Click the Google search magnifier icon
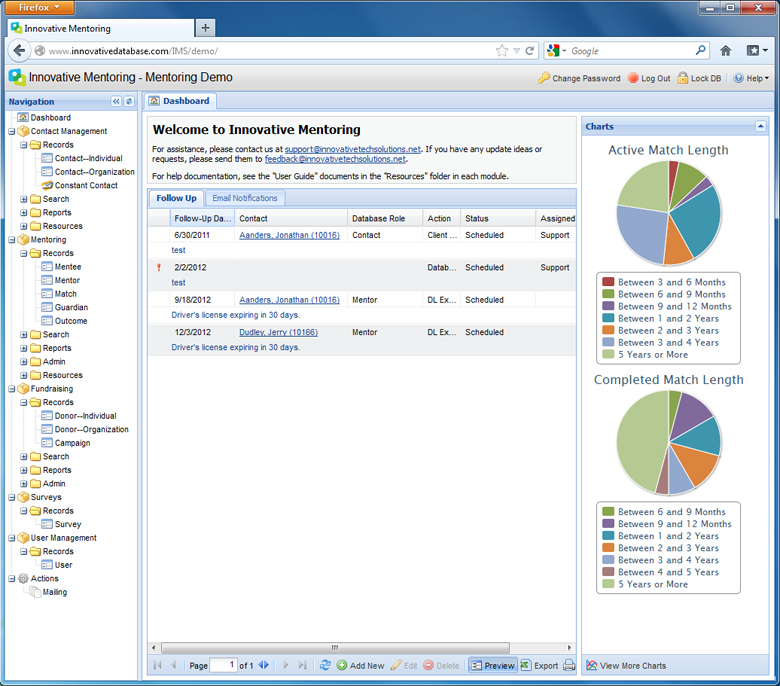Image resolution: width=780 pixels, height=686 pixels. 700,50
